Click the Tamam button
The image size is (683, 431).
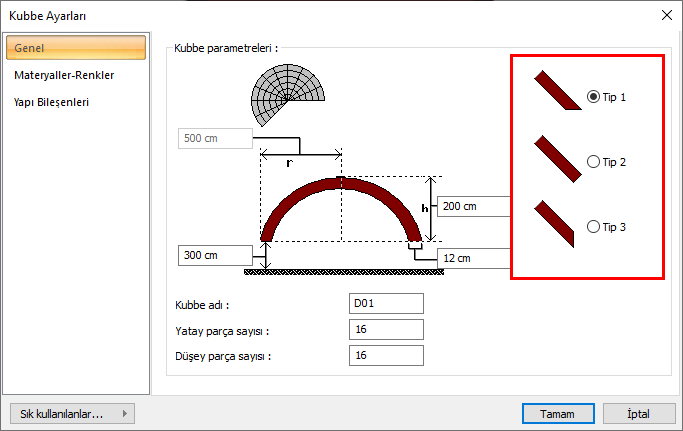558,414
